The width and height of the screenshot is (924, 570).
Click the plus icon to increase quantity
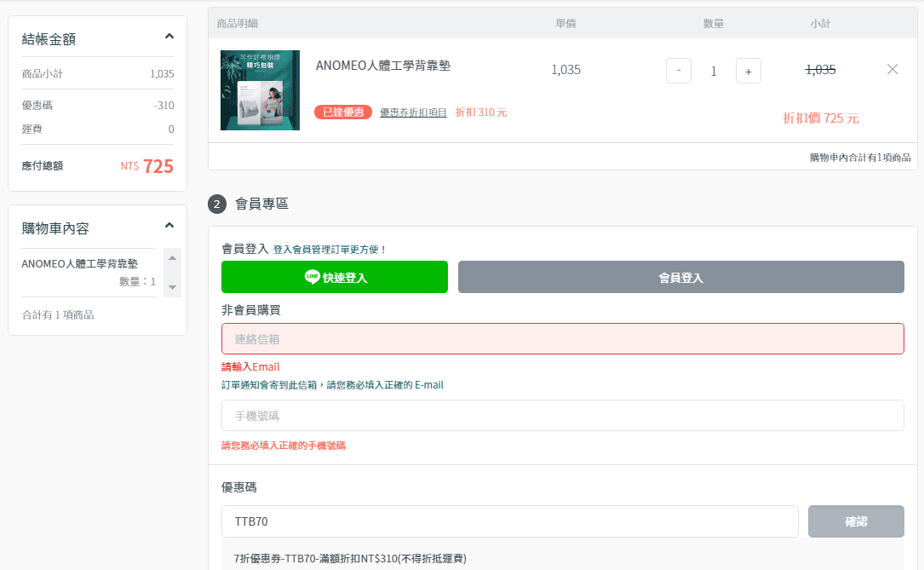coord(748,71)
